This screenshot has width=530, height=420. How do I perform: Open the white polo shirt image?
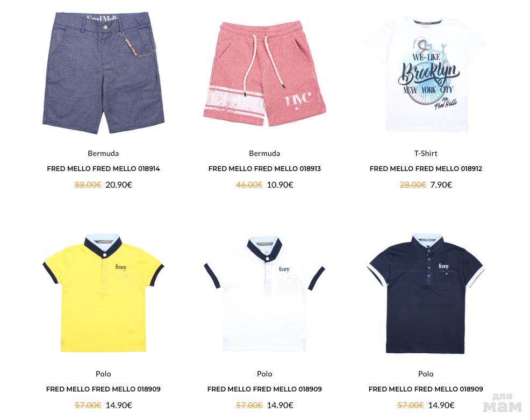264,294
